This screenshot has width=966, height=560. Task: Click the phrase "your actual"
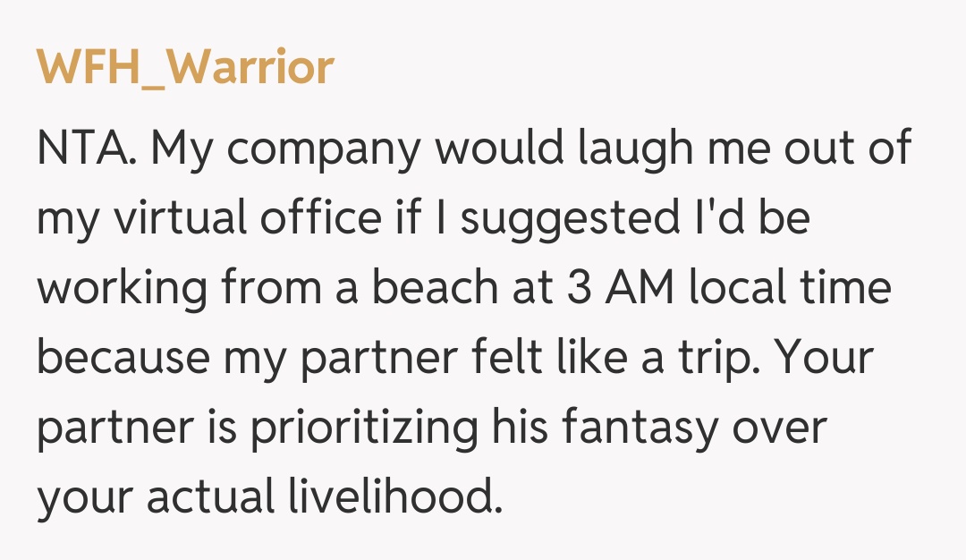click(154, 498)
